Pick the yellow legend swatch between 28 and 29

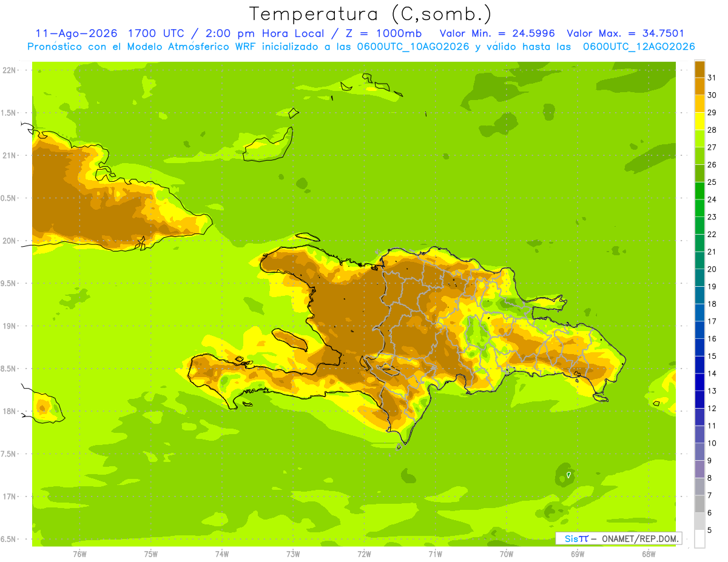click(x=699, y=121)
